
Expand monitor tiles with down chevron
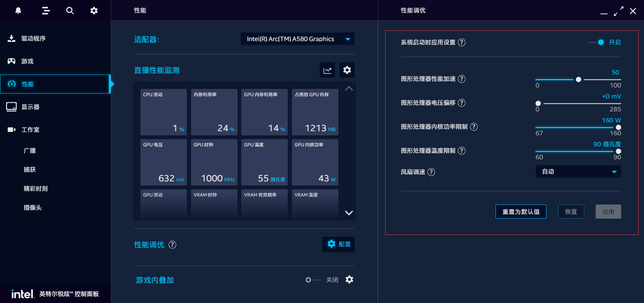pos(349,213)
